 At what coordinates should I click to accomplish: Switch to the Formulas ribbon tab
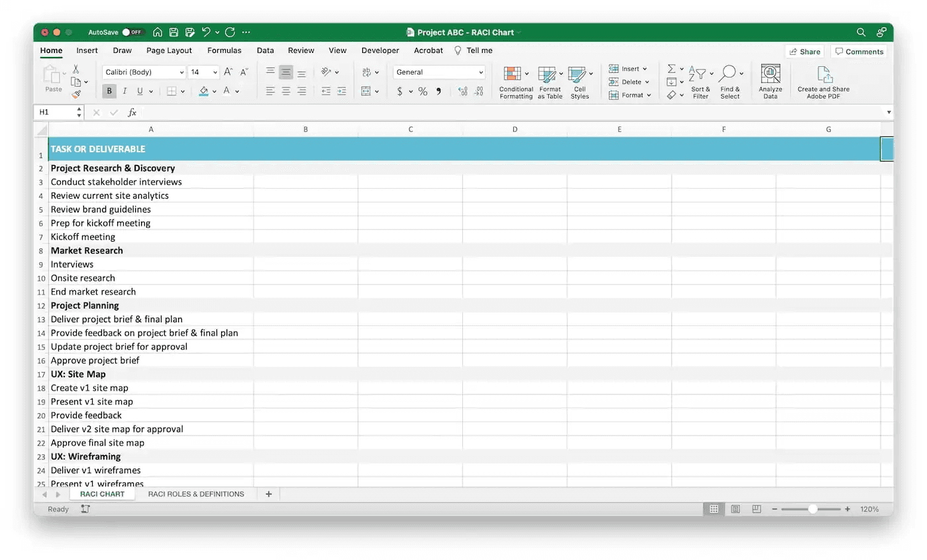pyautogui.click(x=224, y=50)
